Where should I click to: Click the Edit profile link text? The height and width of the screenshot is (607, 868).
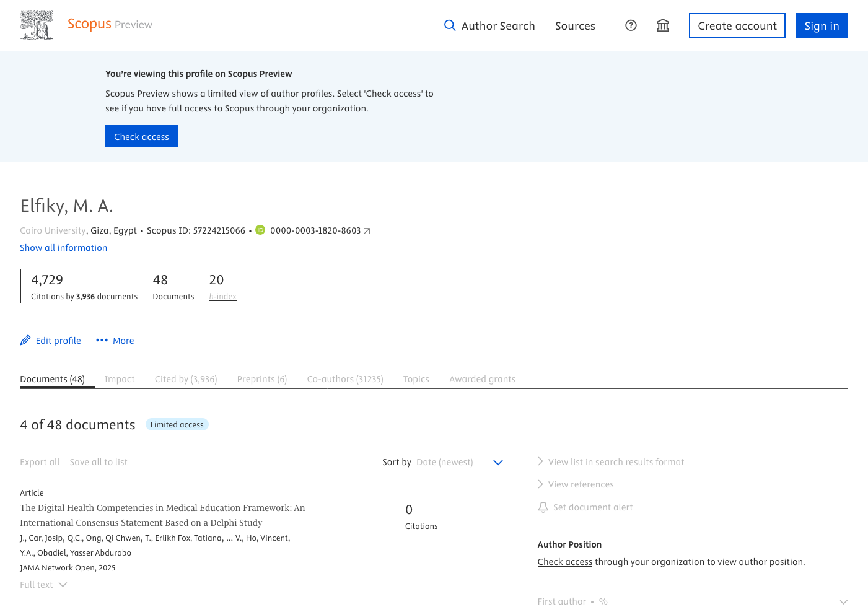pos(58,341)
